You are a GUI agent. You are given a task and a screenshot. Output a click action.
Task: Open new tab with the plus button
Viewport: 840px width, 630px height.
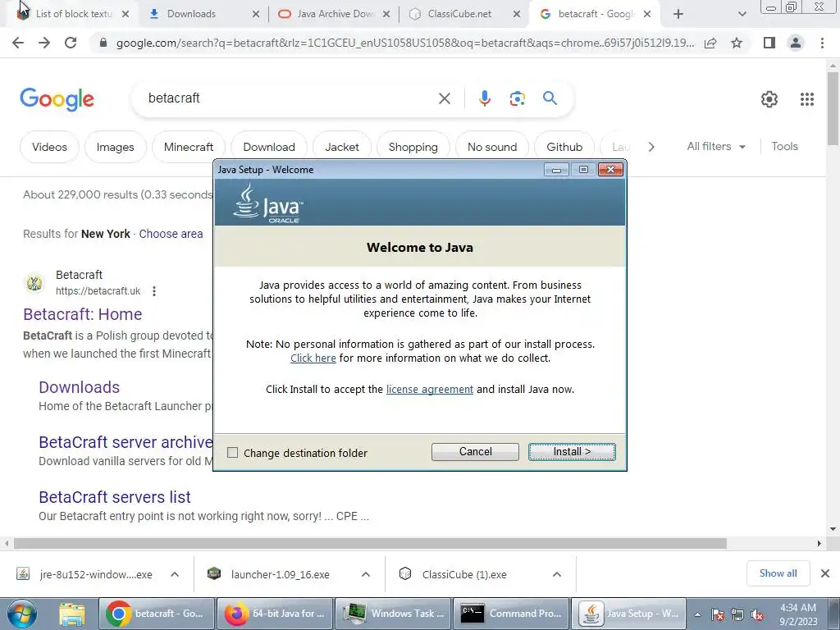coord(678,14)
